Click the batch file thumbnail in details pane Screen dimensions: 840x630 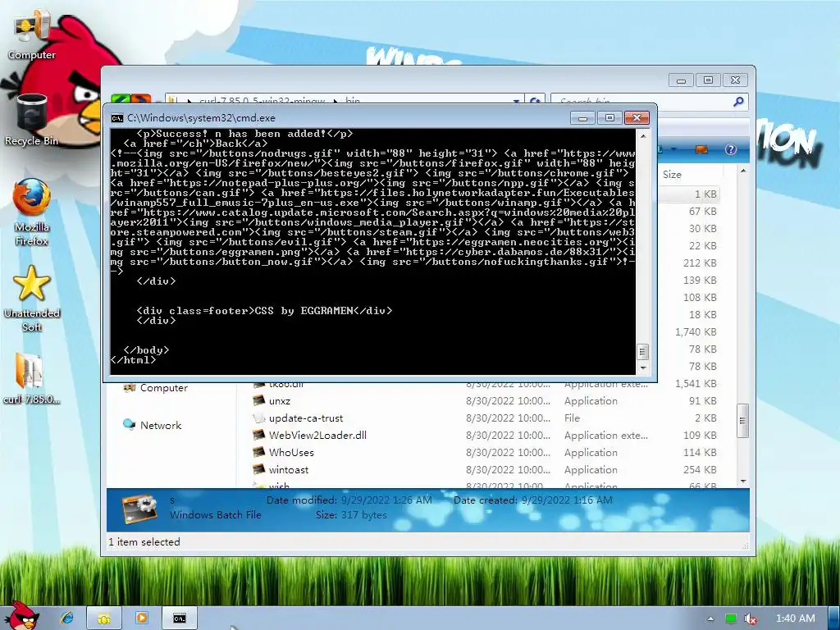click(139, 509)
